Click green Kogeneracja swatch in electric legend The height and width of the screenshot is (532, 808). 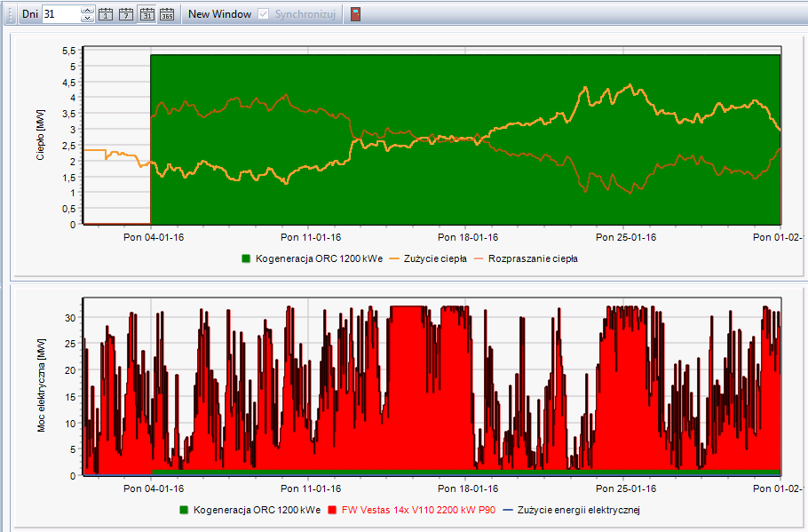coord(184,510)
